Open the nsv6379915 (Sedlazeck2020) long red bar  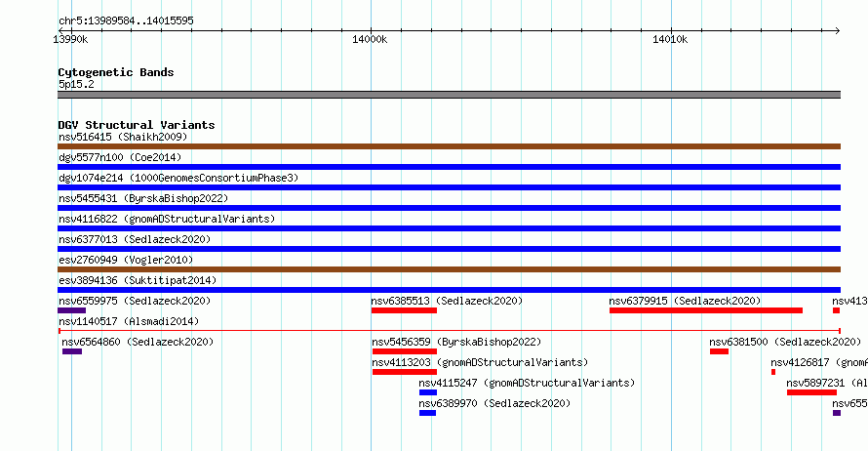tap(706, 310)
